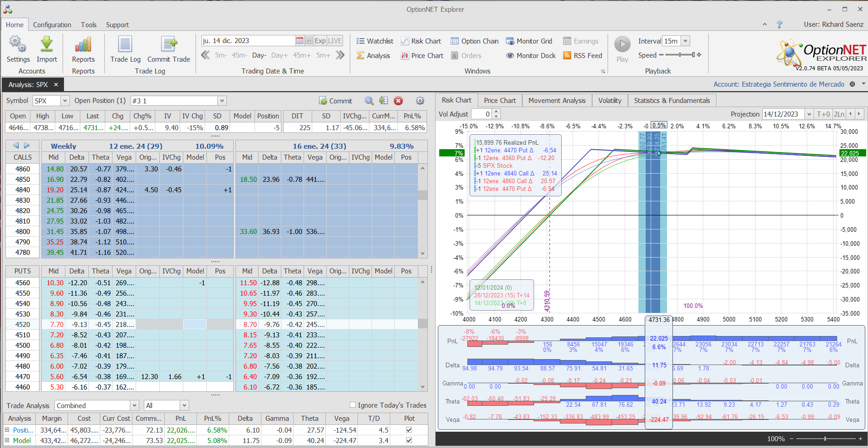Screen dimensions: 868x448
Task: Open the Option Chain window
Action: point(475,41)
